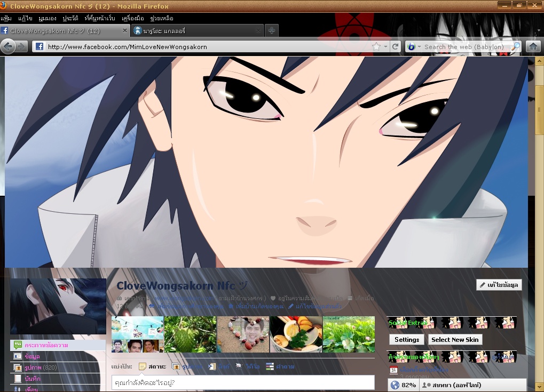Click the globe 82% indicator
Viewport: 544px width, 392px height.
(x=403, y=385)
